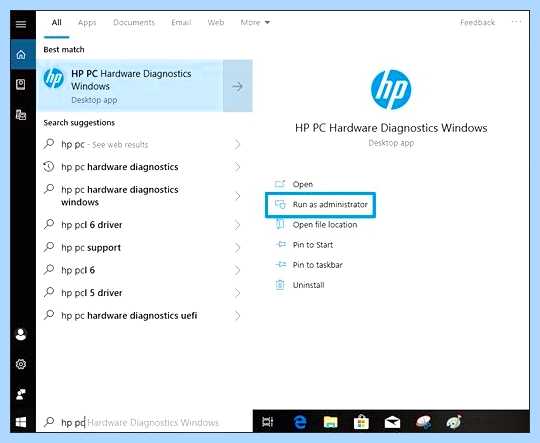Switch to the All tab
The width and height of the screenshot is (540, 443).
pos(56,22)
